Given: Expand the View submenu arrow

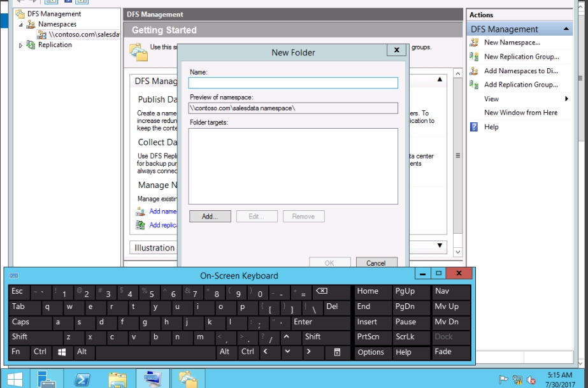Looking at the screenshot, I should [566, 99].
